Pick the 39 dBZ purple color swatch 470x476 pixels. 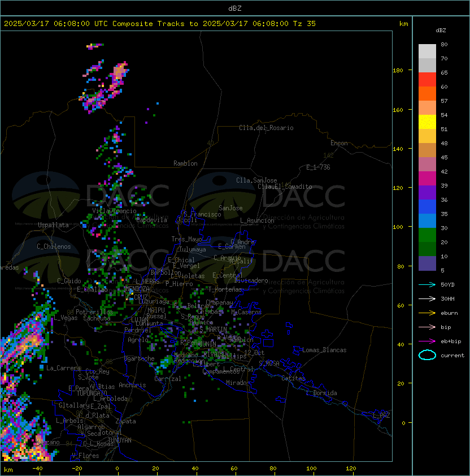(x=427, y=193)
